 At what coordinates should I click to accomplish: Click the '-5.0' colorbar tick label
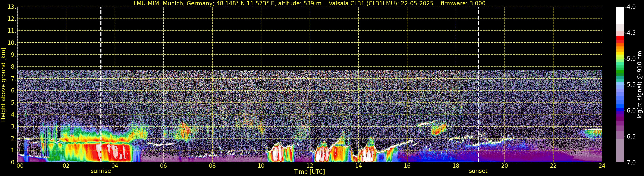pyautogui.click(x=630, y=59)
